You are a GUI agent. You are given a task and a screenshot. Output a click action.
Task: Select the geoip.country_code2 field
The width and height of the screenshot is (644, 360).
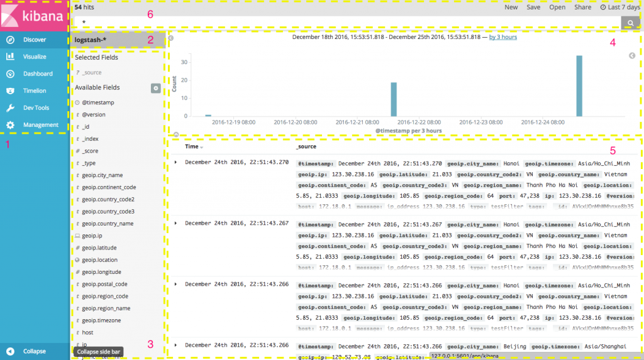point(108,200)
